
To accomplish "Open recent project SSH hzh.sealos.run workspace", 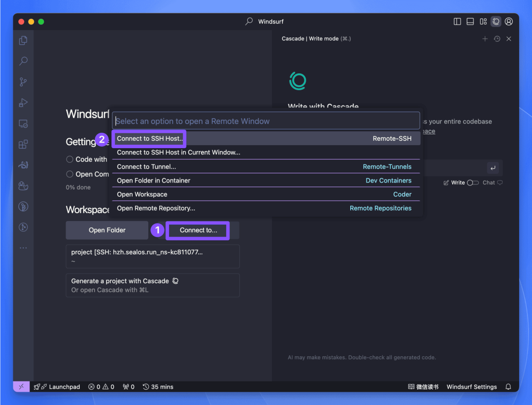I will coord(153,256).
